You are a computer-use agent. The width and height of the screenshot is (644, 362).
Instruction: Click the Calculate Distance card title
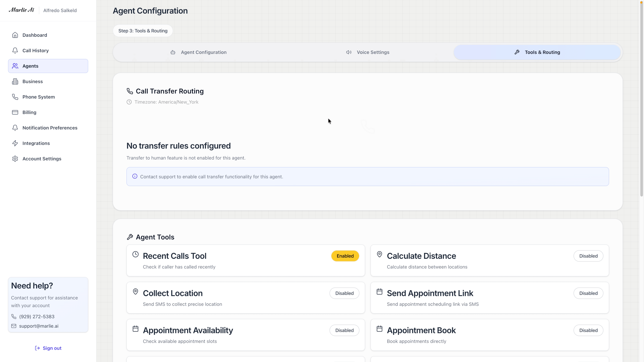coord(421,256)
